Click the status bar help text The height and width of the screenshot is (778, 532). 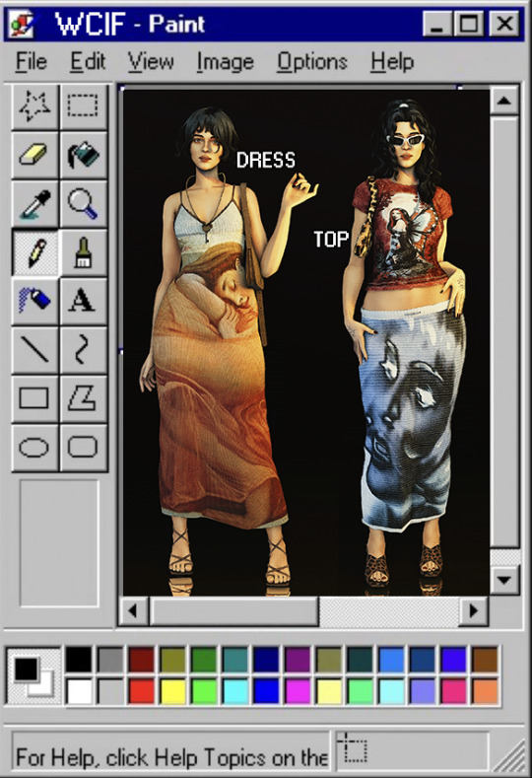coord(171,757)
